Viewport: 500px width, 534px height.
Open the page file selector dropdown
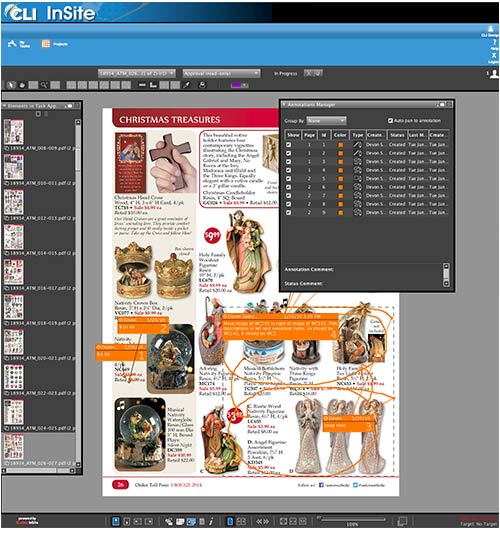137,73
